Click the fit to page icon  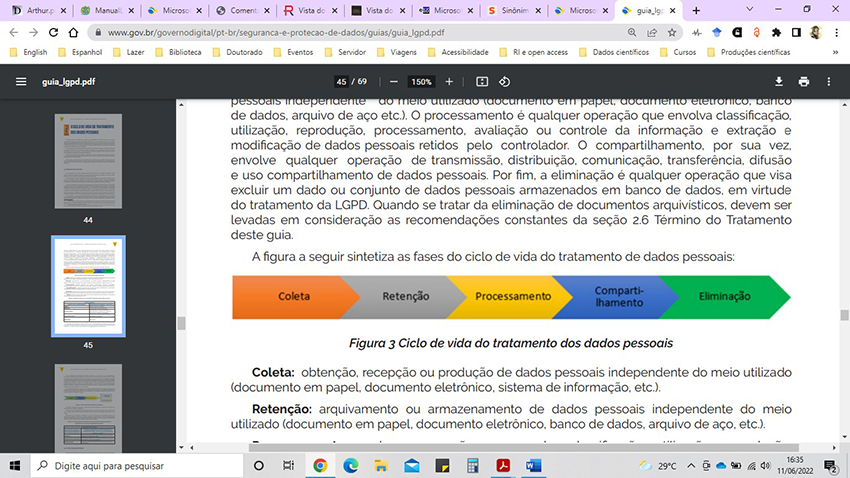pos(482,81)
